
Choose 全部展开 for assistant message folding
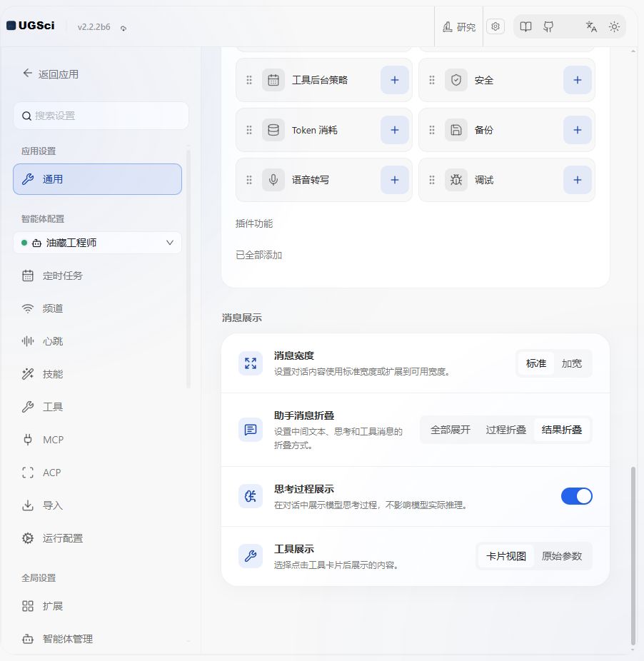click(x=450, y=430)
